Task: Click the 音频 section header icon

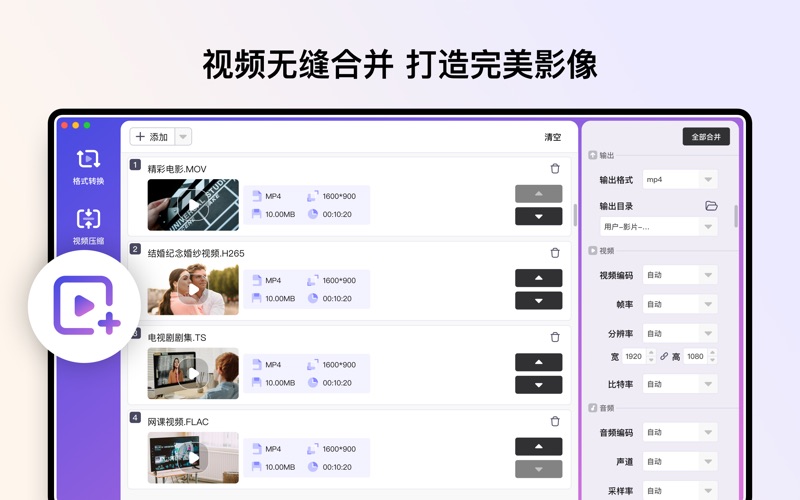Action: coord(592,408)
